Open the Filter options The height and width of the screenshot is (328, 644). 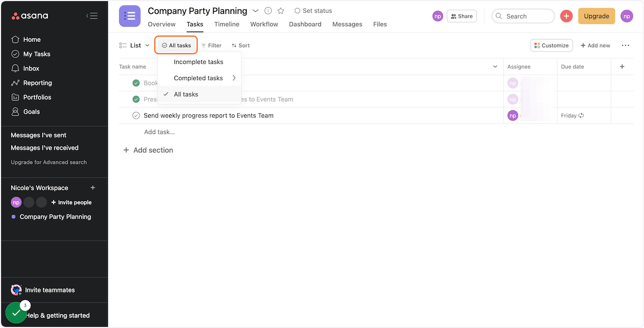pos(211,46)
